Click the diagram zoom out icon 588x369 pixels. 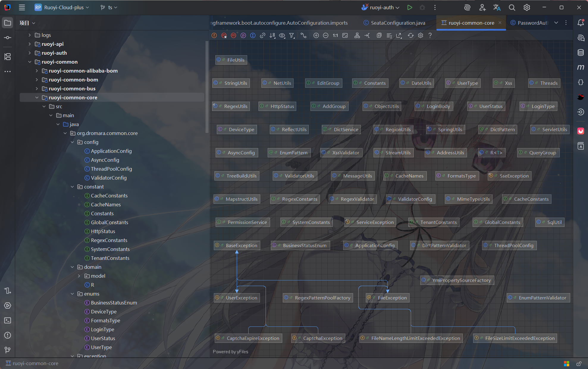[326, 35]
